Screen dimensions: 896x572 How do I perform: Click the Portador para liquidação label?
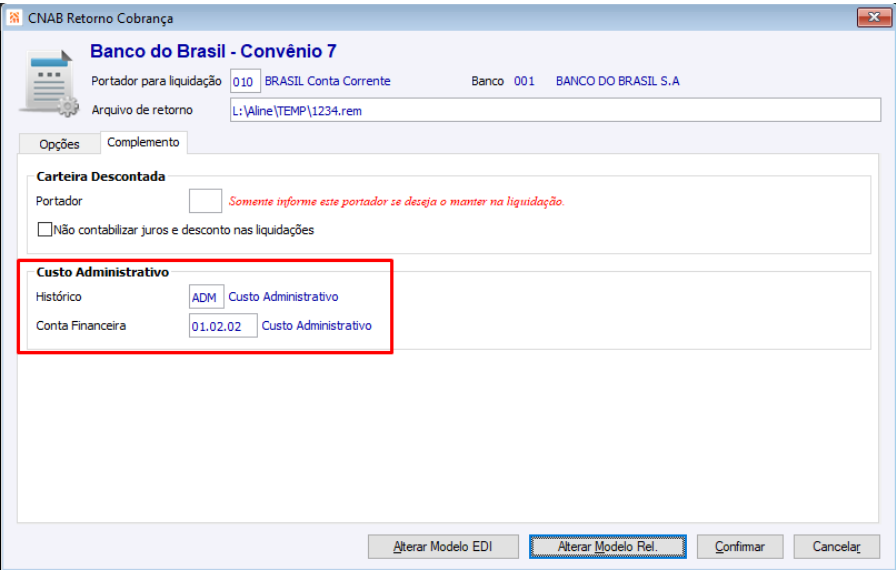(157, 81)
